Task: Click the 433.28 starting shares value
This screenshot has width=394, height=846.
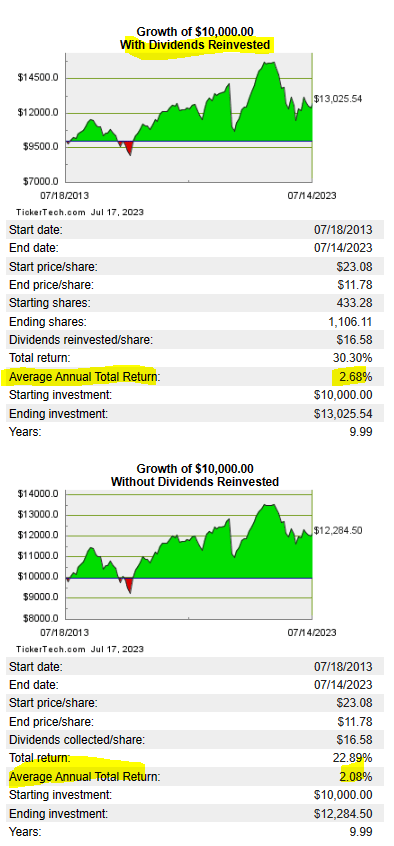Action: tap(355, 304)
